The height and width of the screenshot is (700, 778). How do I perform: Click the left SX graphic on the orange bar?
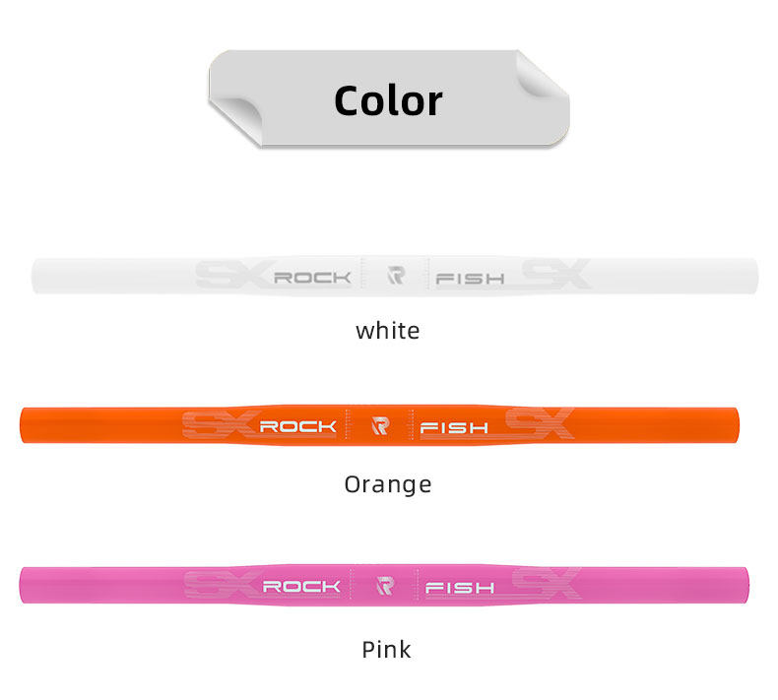[219, 425]
